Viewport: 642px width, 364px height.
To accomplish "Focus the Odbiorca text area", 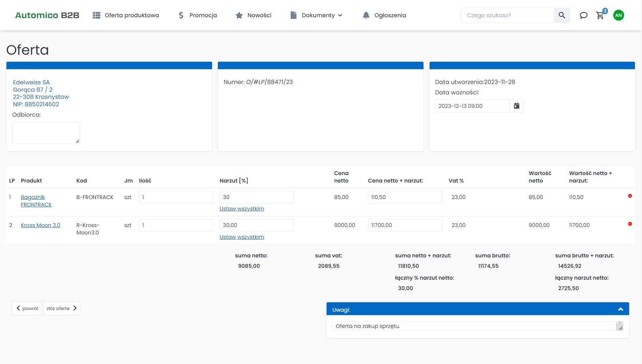I will [x=46, y=133].
